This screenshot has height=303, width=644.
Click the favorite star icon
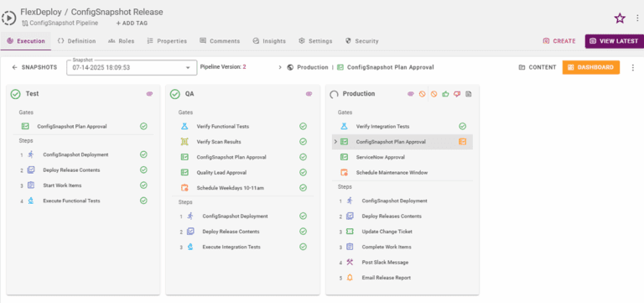click(620, 18)
